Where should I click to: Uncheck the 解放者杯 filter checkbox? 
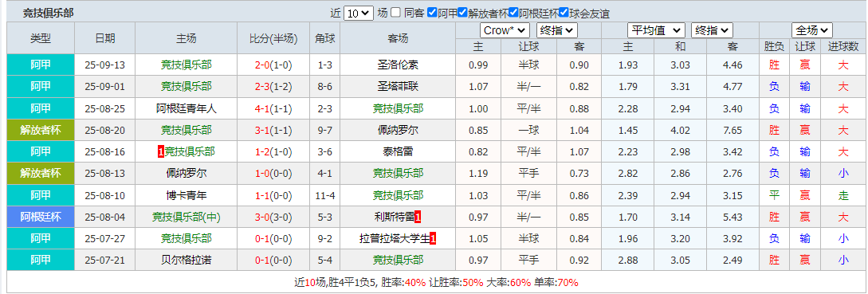[x=463, y=13]
